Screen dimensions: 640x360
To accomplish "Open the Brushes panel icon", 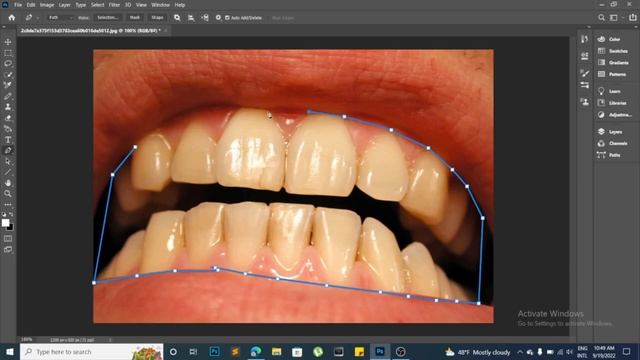I will pos(584,73).
